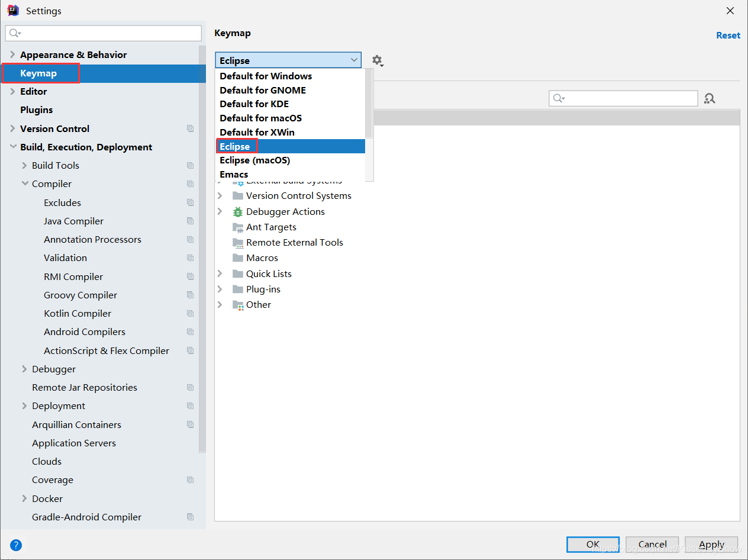
Task: Click project-level icon beside Version Control
Action: 191,128
